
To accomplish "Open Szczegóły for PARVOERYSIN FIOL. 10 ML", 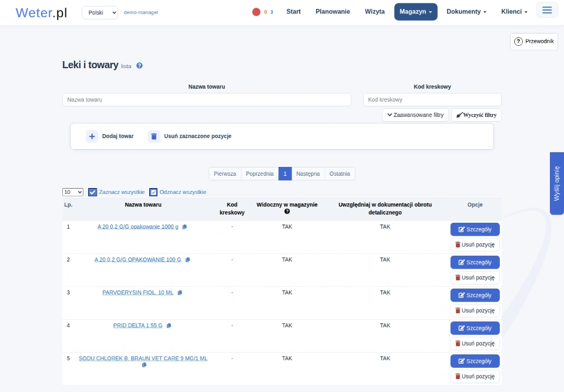I will 475,295.
